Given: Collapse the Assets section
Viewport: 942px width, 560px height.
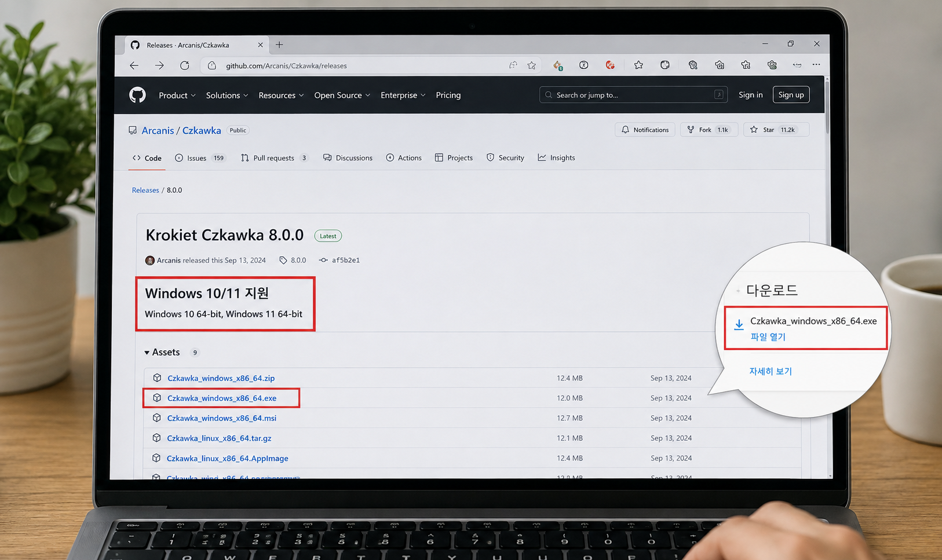Looking at the screenshot, I should point(162,352).
